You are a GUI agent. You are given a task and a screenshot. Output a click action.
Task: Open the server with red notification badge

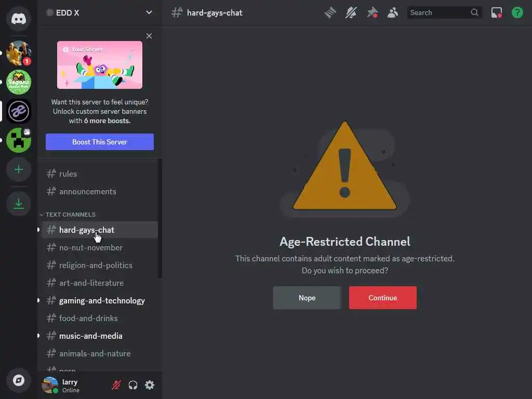(19, 53)
